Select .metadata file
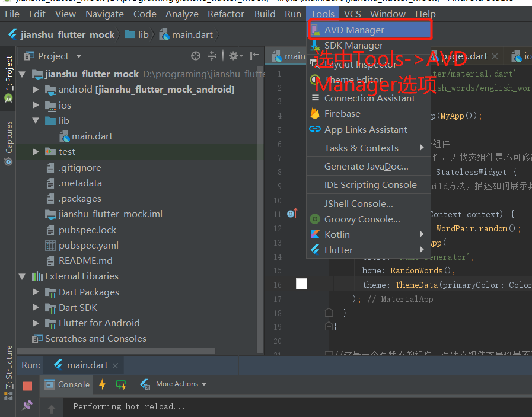Viewport: 532px width, 417px height. [x=74, y=183]
